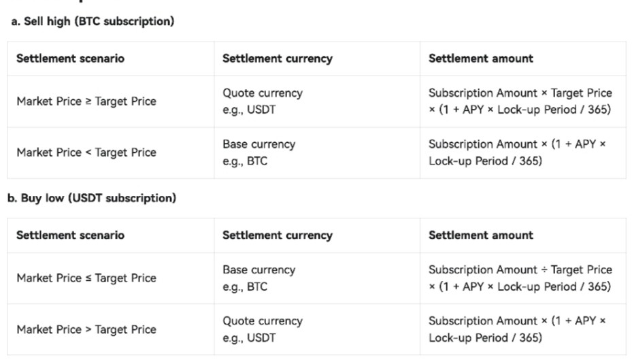Click 'Settlement scenario' header in first table

(70, 59)
